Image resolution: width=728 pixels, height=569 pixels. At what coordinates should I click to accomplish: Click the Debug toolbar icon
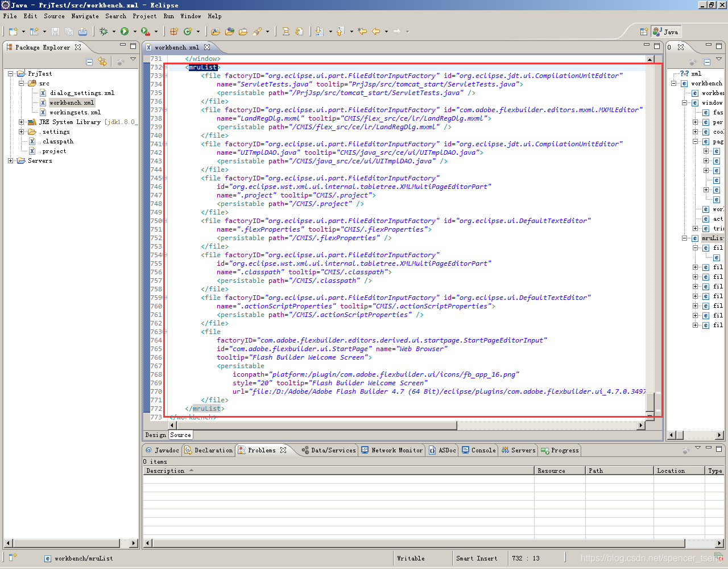tap(105, 31)
